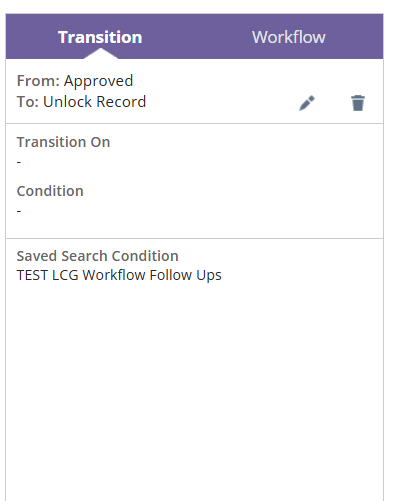Image resolution: width=398 pixels, height=501 pixels.
Task: Click the dash value under Transition On
Action: (x=19, y=162)
